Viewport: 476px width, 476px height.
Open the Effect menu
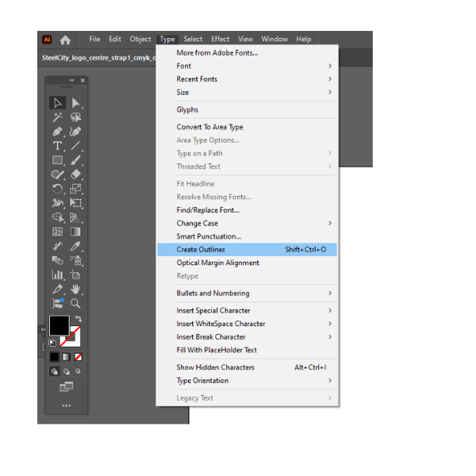click(x=220, y=39)
